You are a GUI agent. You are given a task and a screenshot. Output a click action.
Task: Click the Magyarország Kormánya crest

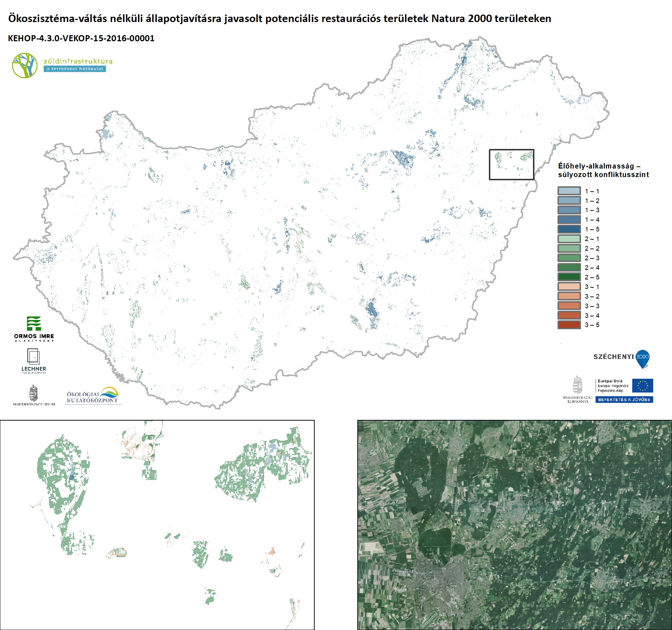tap(577, 385)
